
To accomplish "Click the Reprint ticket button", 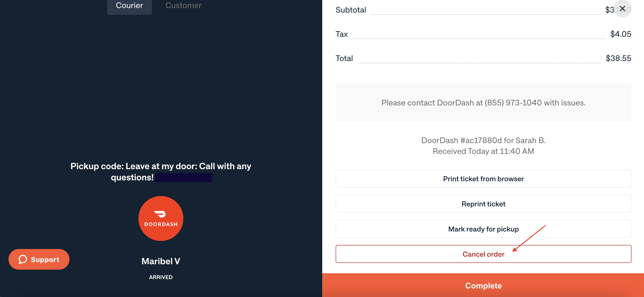I will [x=483, y=204].
